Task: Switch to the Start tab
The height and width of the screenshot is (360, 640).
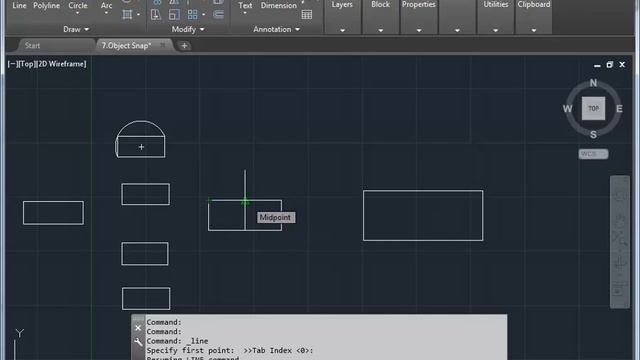Action: pyautogui.click(x=33, y=45)
